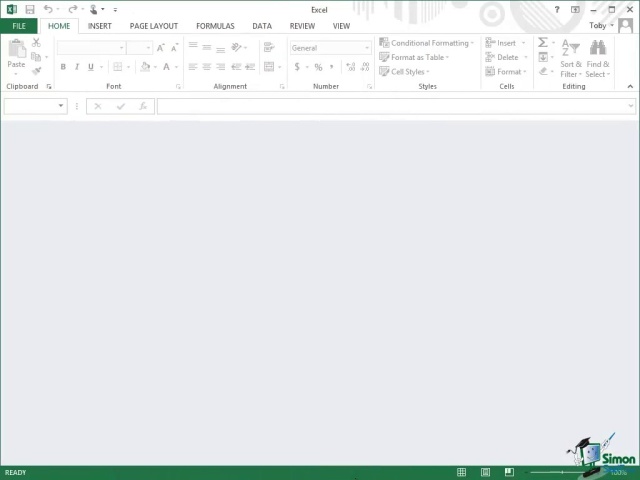Viewport: 640px width, 480px height.
Task: Click the Cut scissors icon
Action: (36, 42)
